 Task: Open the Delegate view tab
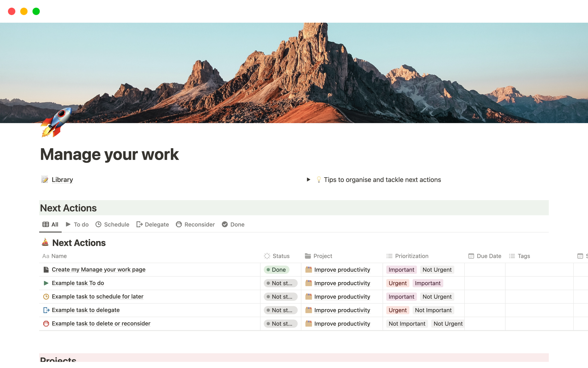pyautogui.click(x=153, y=224)
